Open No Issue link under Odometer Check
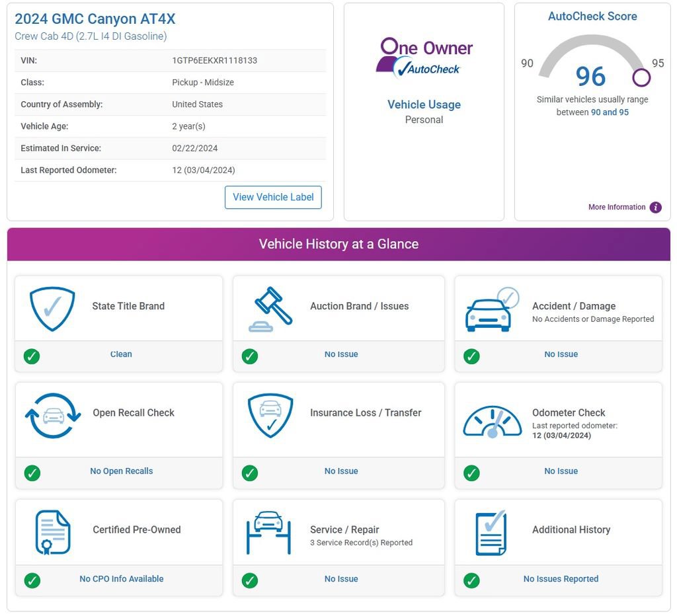Viewport: 677px width, 616px height. [561, 471]
